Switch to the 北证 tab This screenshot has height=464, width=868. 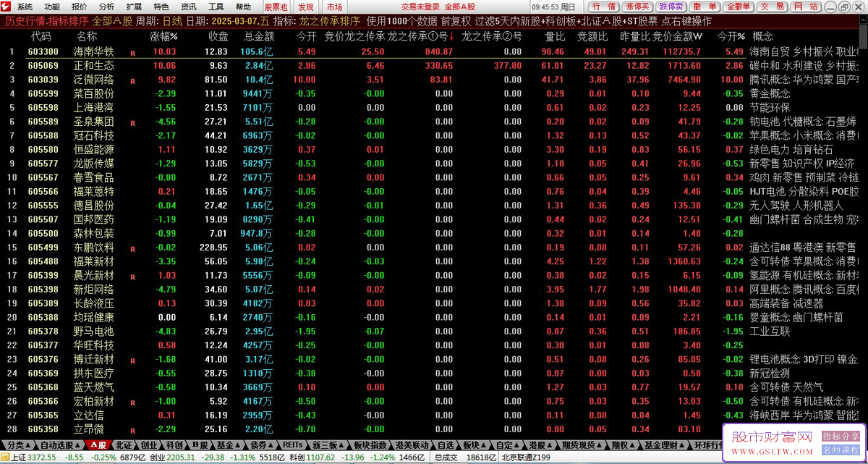[x=124, y=444]
